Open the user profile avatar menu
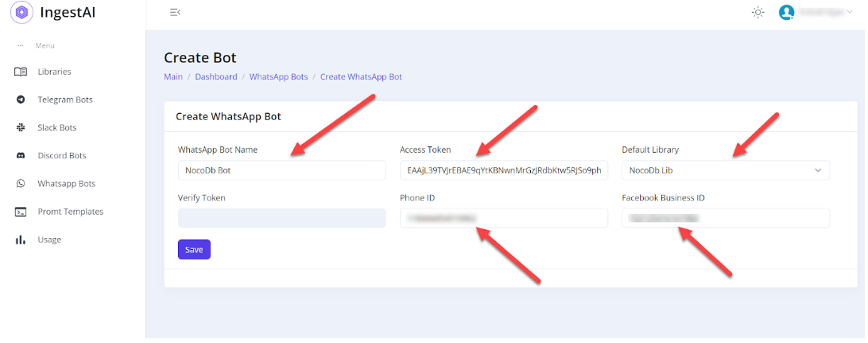The height and width of the screenshot is (343, 868). (x=787, y=12)
